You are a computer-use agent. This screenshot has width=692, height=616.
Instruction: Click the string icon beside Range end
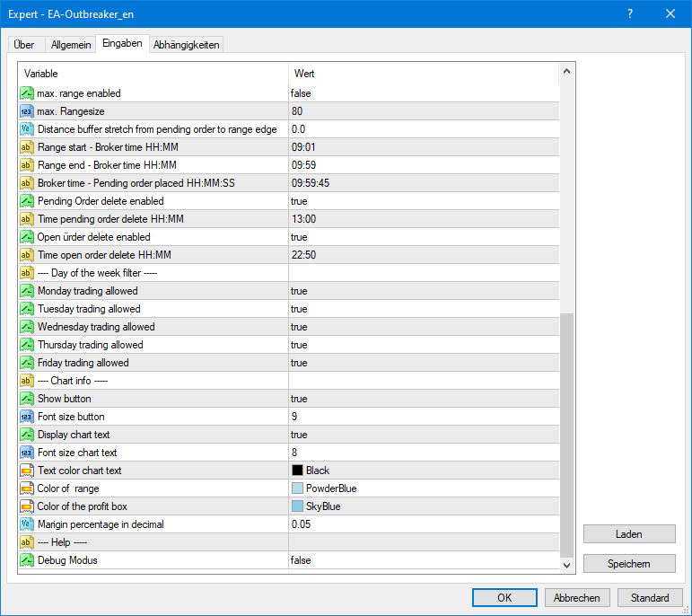(x=27, y=165)
